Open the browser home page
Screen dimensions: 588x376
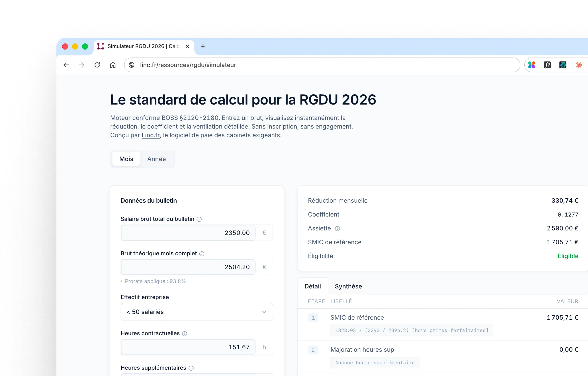point(113,65)
